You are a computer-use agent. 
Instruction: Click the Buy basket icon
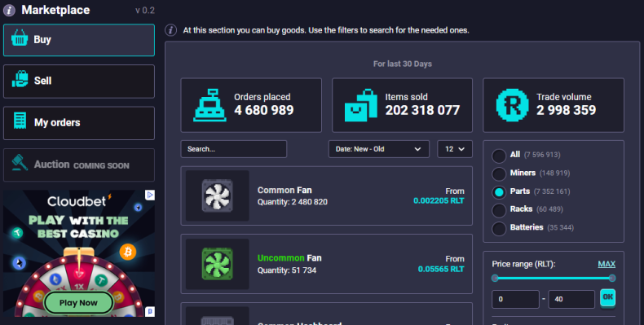tap(20, 37)
